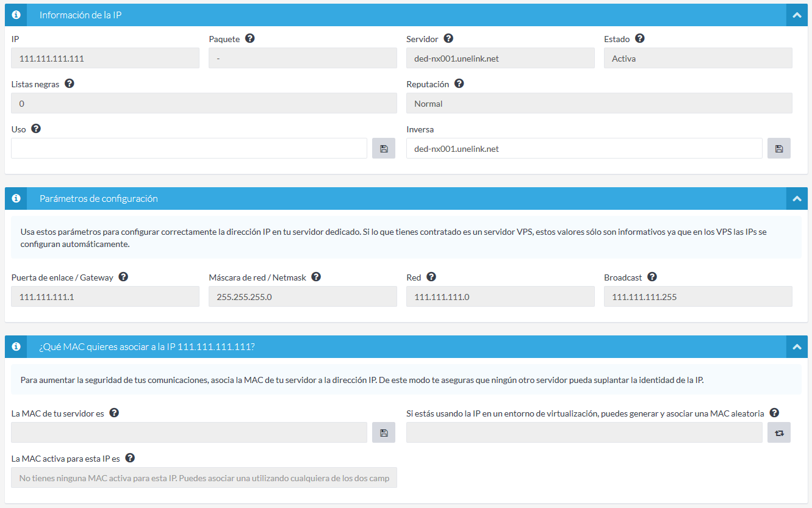Click help icon next to Estado

(x=639, y=38)
